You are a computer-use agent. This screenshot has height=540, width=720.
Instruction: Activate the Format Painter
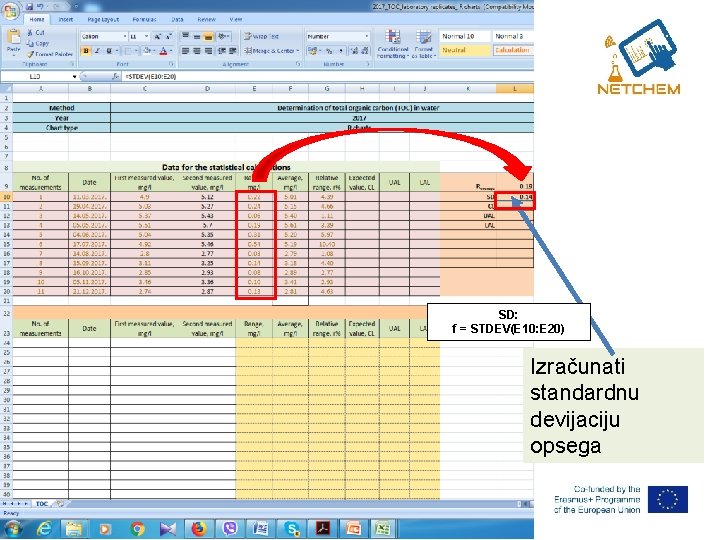50,54
